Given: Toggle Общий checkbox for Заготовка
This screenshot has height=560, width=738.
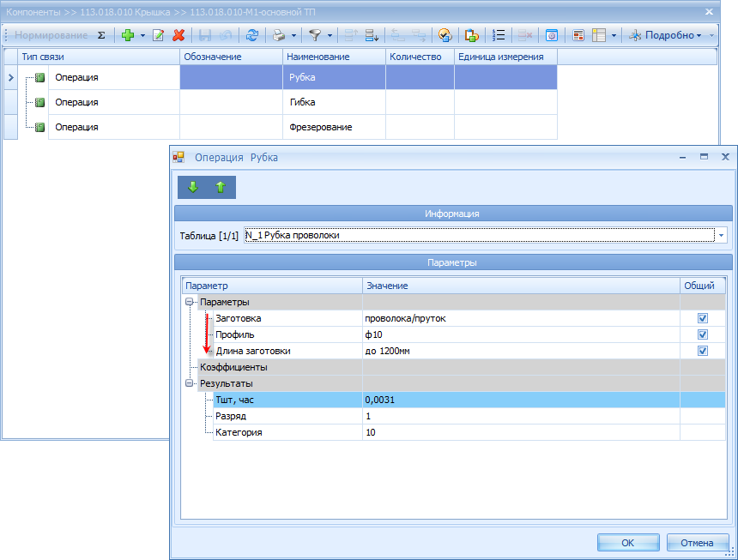Looking at the screenshot, I should pos(703,318).
